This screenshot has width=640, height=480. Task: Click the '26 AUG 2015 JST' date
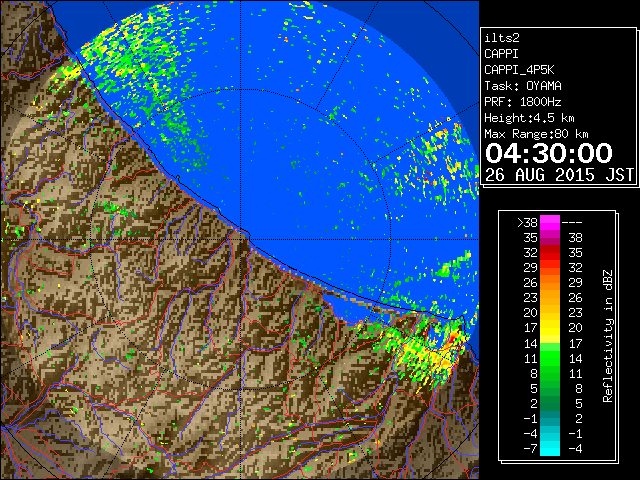[559, 175]
